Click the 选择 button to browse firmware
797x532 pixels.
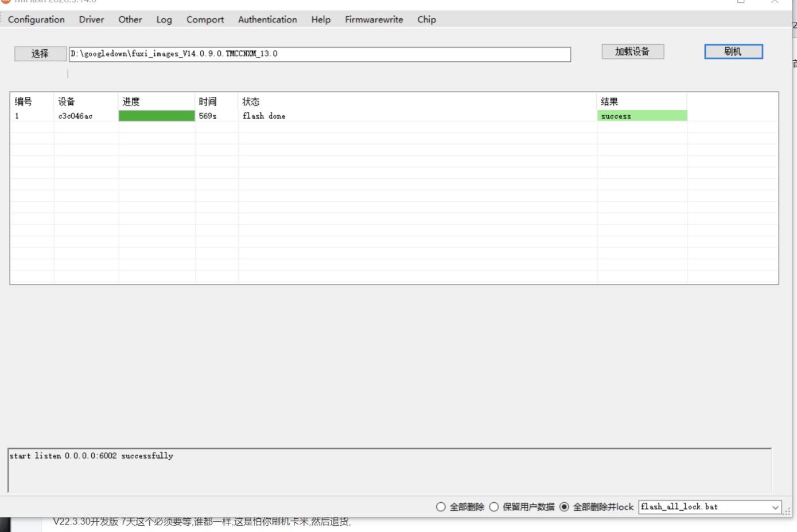40,53
